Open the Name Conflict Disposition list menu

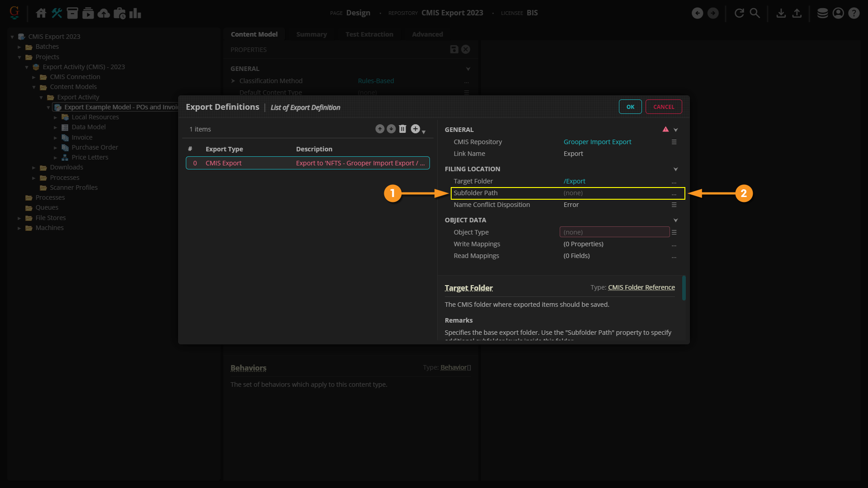pyautogui.click(x=674, y=205)
